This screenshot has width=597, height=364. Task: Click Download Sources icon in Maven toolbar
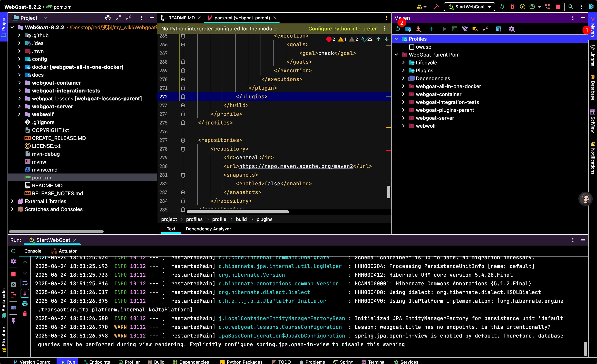pos(418,29)
